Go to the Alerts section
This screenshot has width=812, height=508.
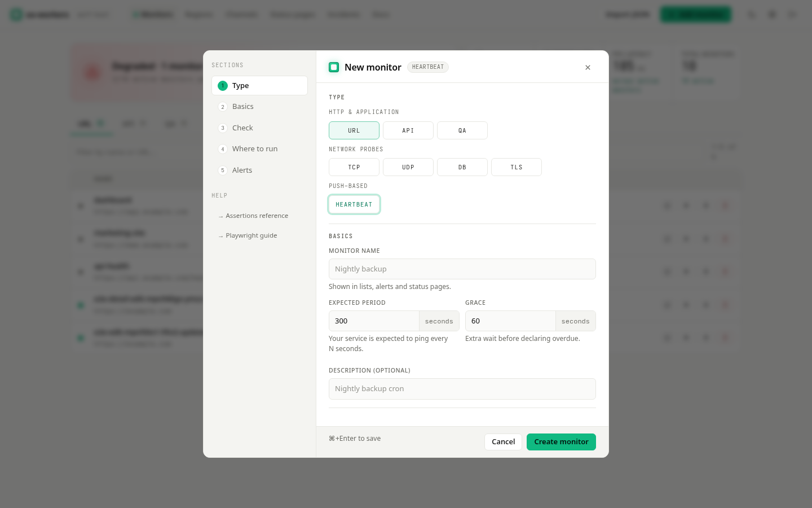259,170
